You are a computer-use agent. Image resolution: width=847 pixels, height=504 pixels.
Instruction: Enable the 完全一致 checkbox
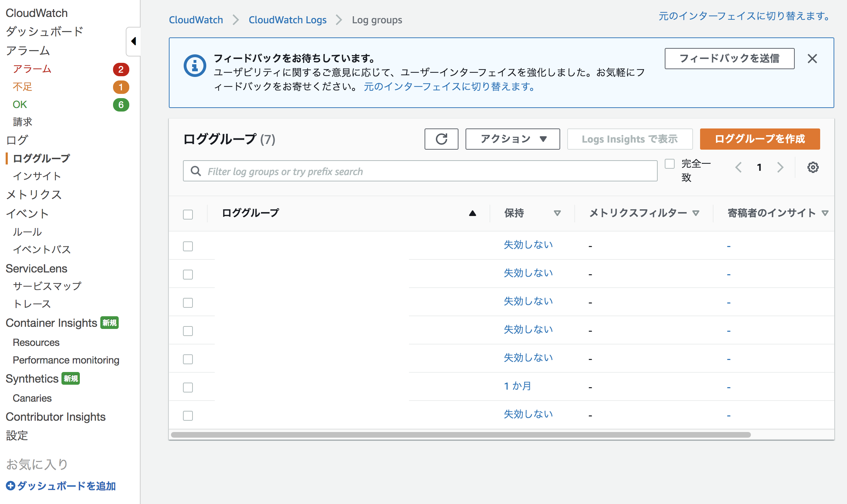(669, 163)
